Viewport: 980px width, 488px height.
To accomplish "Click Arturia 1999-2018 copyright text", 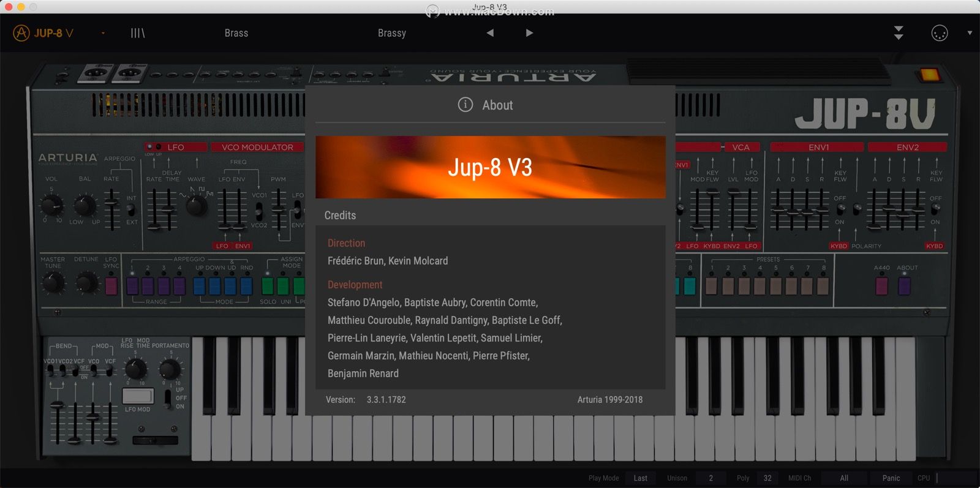I will (610, 400).
